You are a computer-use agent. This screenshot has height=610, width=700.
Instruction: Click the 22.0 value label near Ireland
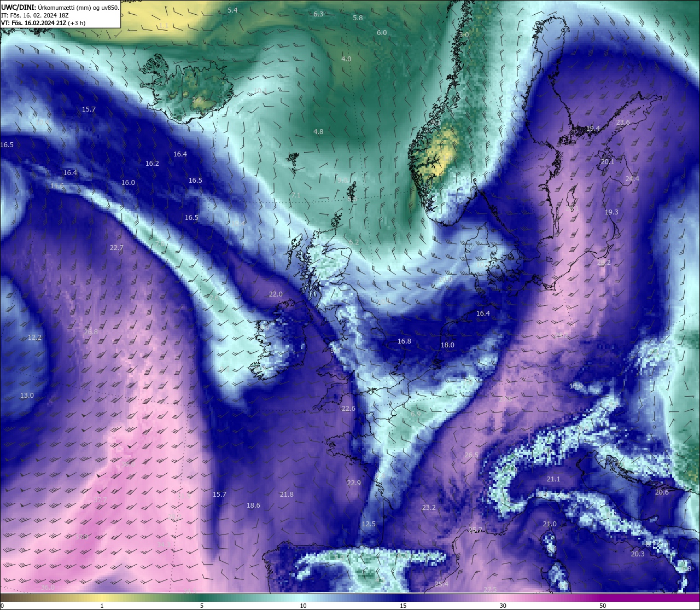click(276, 294)
